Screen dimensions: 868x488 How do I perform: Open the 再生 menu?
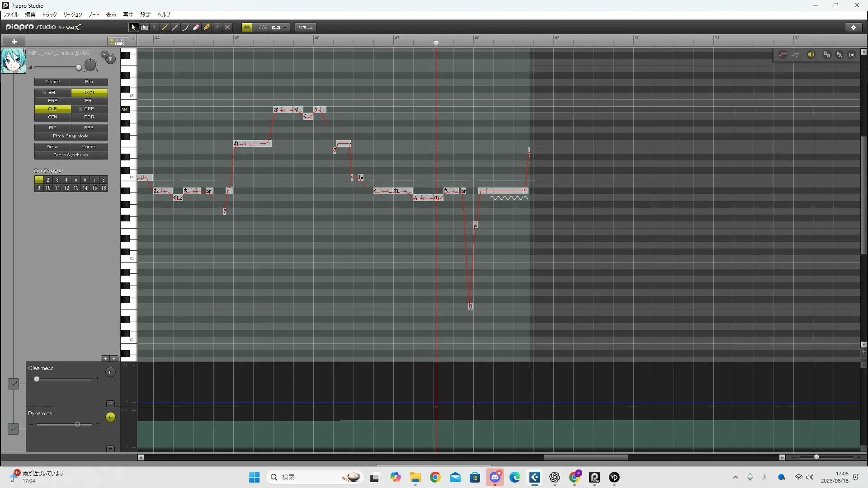128,15
